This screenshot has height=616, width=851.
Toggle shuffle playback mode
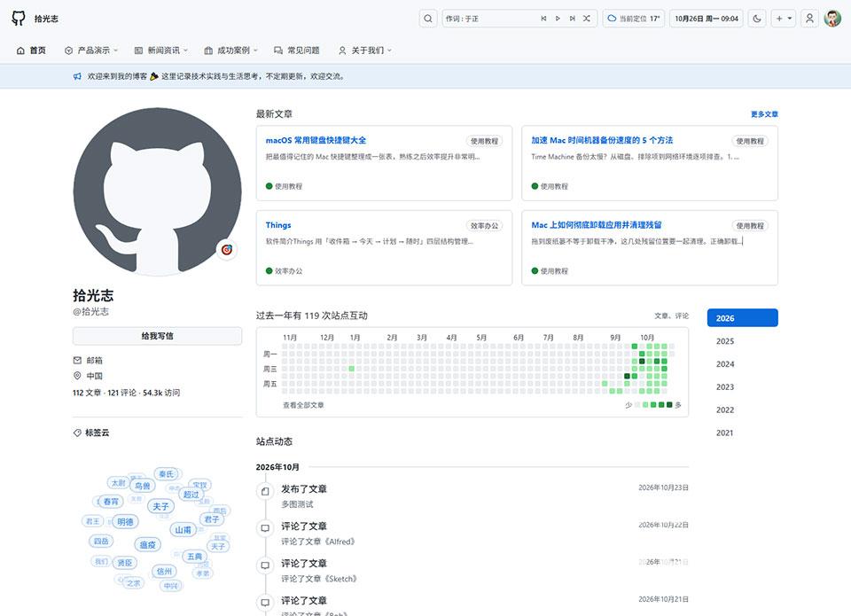click(x=587, y=19)
